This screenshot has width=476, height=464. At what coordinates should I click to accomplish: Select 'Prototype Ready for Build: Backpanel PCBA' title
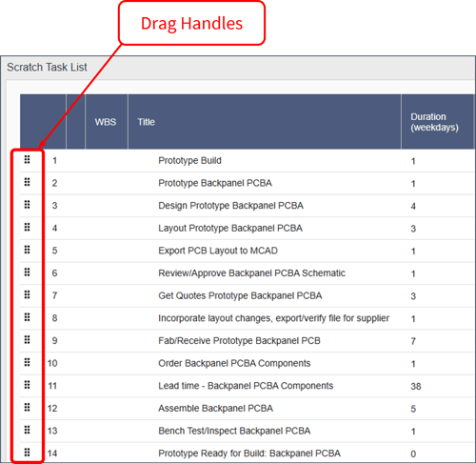[249, 454]
